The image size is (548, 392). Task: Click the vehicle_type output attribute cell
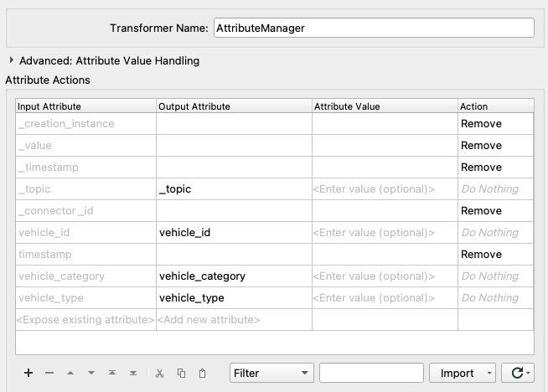coord(234,297)
